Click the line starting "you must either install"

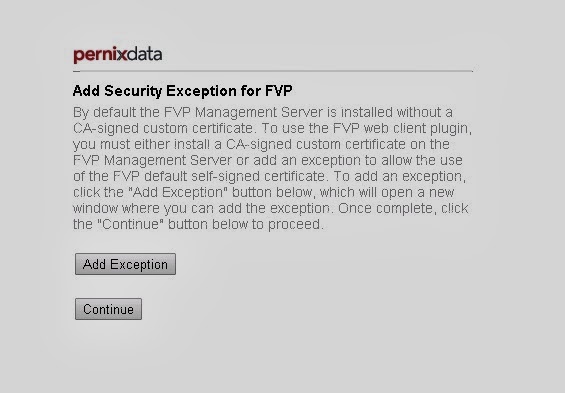(x=261, y=144)
